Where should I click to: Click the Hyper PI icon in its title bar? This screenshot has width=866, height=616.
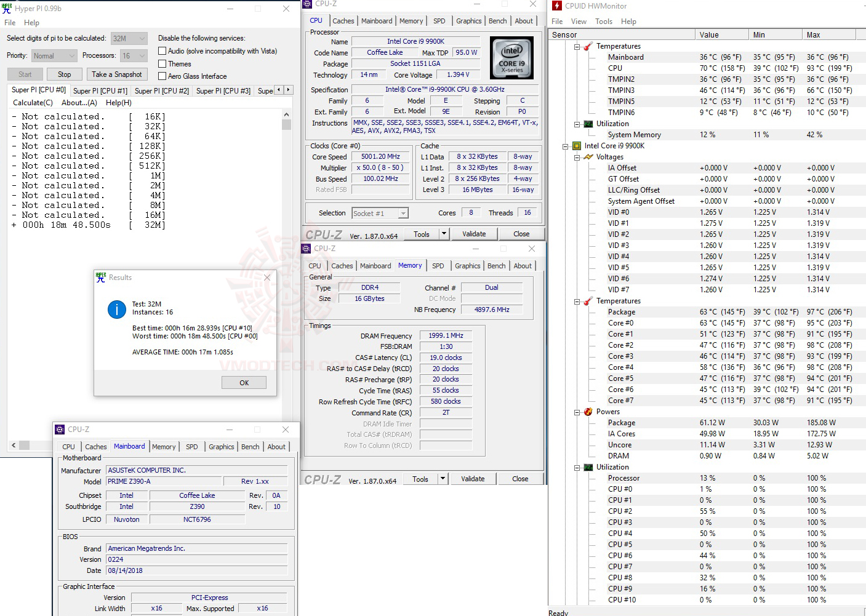(7, 8)
